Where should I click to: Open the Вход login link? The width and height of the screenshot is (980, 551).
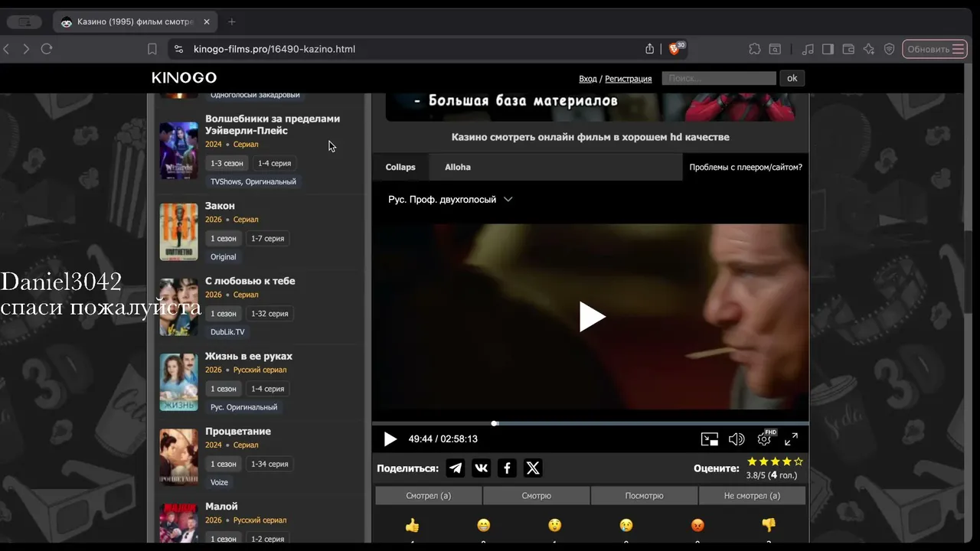click(x=588, y=79)
